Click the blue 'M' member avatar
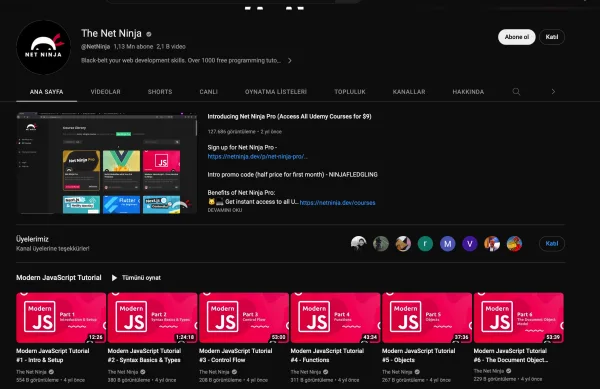Screen dimensions: 600x389 [x=447, y=244]
